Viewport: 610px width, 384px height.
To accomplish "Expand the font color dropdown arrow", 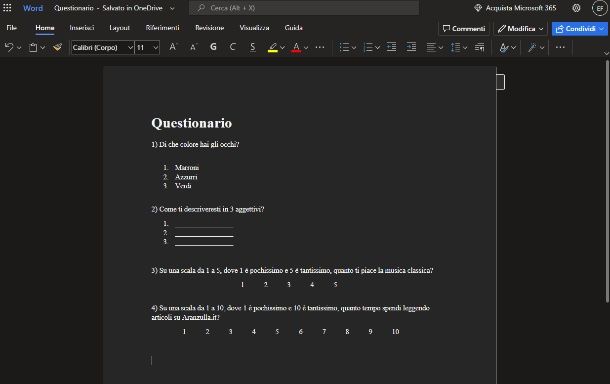I will (306, 48).
